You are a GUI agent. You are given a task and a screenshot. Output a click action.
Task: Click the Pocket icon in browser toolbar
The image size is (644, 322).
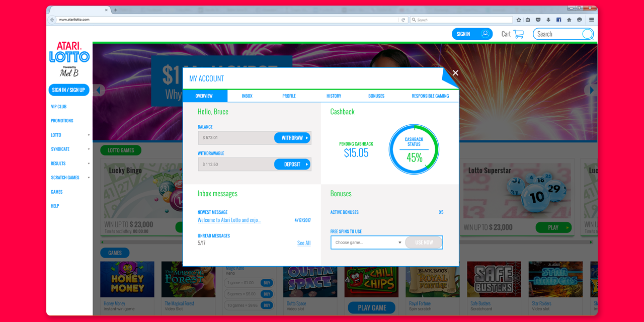[538, 20]
